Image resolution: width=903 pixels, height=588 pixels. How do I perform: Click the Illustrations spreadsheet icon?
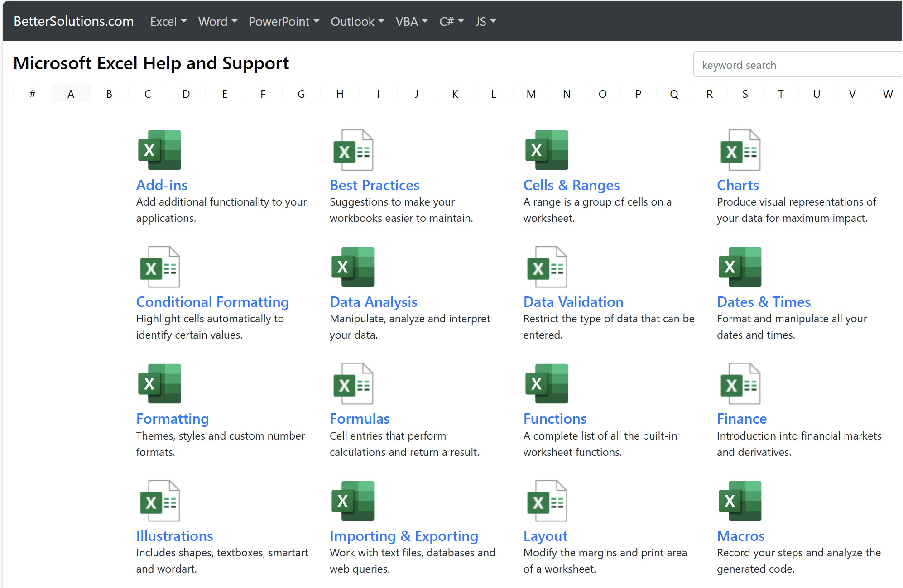(x=160, y=501)
